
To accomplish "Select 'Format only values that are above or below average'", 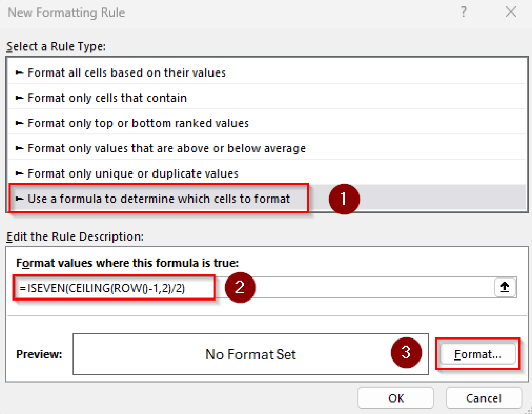I will point(166,148).
